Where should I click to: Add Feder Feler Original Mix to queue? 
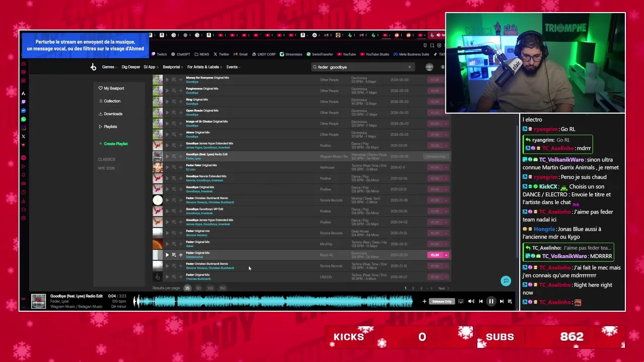(174, 167)
